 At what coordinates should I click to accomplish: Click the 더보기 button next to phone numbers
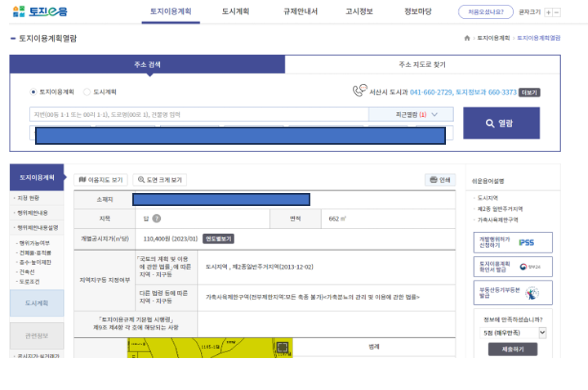click(x=529, y=92)
